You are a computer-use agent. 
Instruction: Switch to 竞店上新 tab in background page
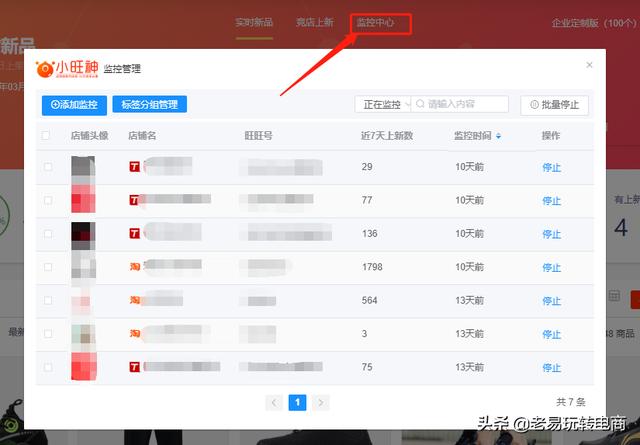point(315,22)
